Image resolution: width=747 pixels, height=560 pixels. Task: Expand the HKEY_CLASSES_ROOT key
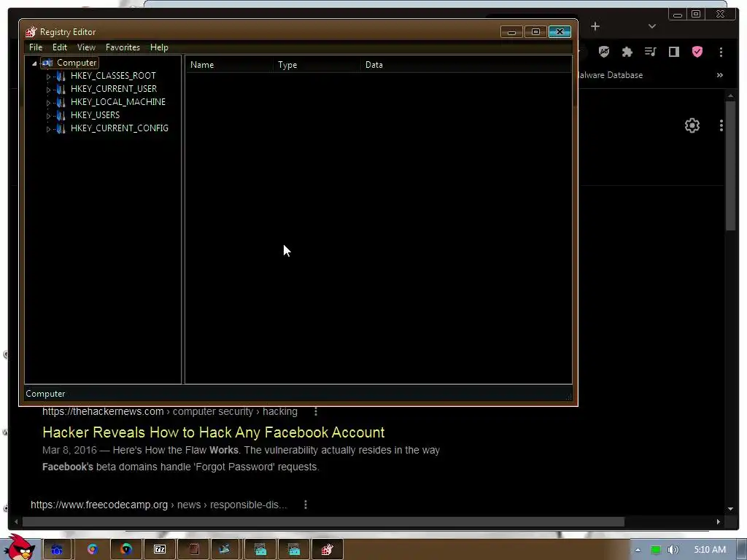click(48, 76)
